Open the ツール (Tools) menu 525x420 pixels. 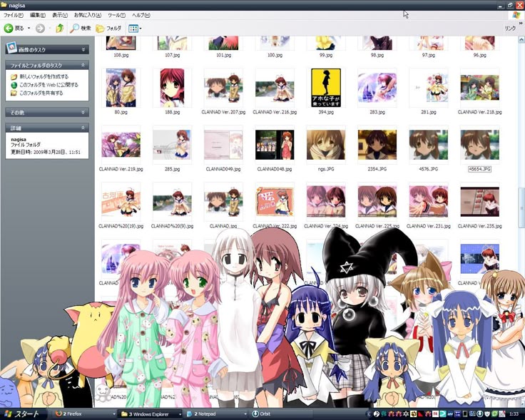click(116, 15)
